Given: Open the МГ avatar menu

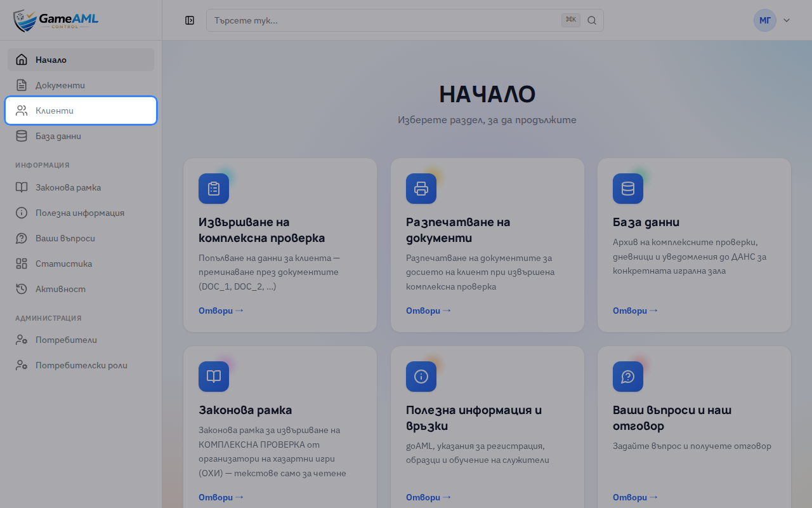Looking at the screenshot, I should pos(765,20).
